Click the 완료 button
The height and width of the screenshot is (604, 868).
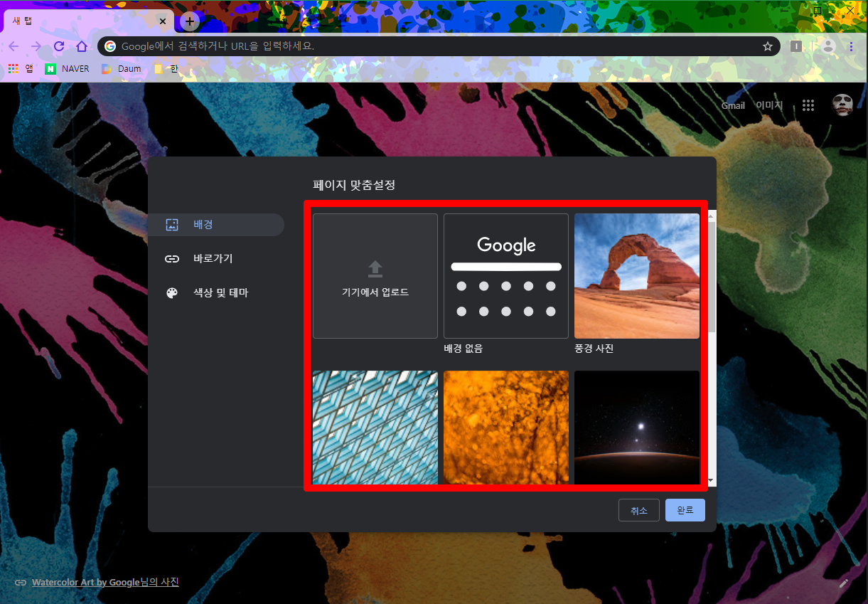pyautogui.click(x=685, y=511)
